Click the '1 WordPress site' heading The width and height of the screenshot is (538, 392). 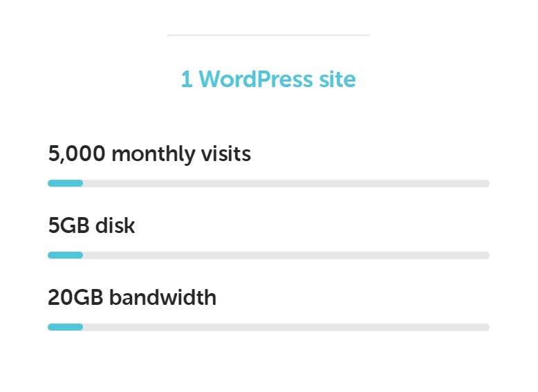point(268,80)
